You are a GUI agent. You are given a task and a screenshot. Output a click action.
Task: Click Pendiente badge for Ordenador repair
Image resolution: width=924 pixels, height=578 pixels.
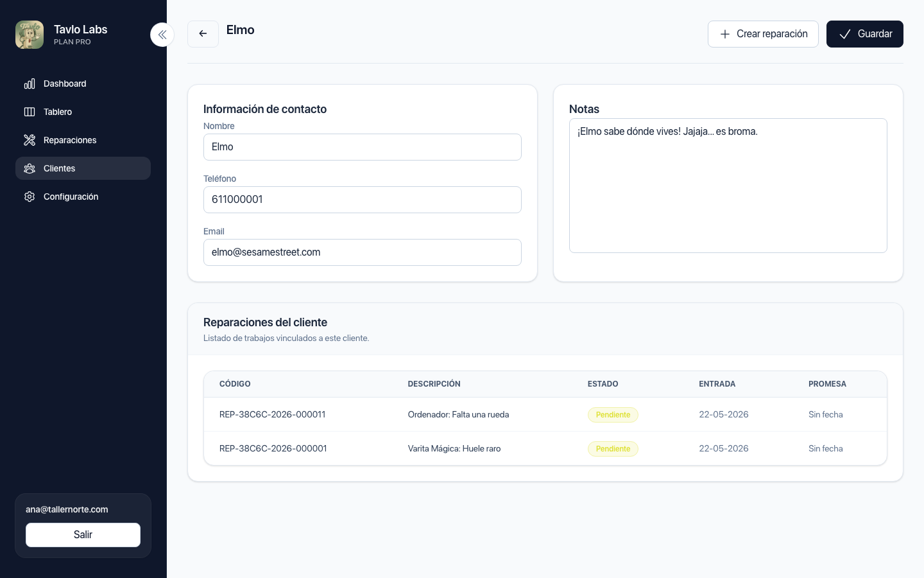point(613,415)
